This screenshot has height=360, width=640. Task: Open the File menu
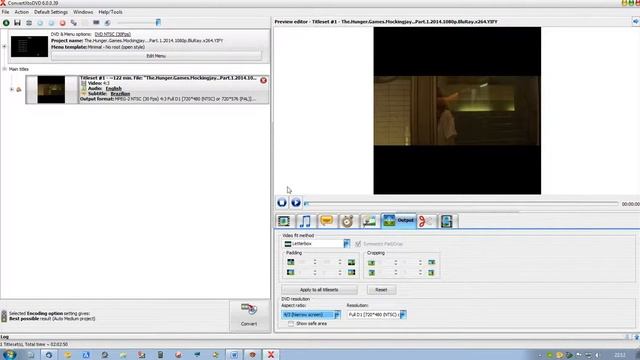click(5, 12)
